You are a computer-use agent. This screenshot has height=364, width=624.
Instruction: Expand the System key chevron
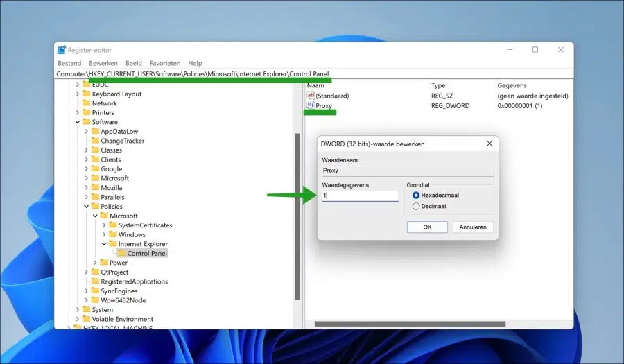pyautogui.click(x=78, y=309)
